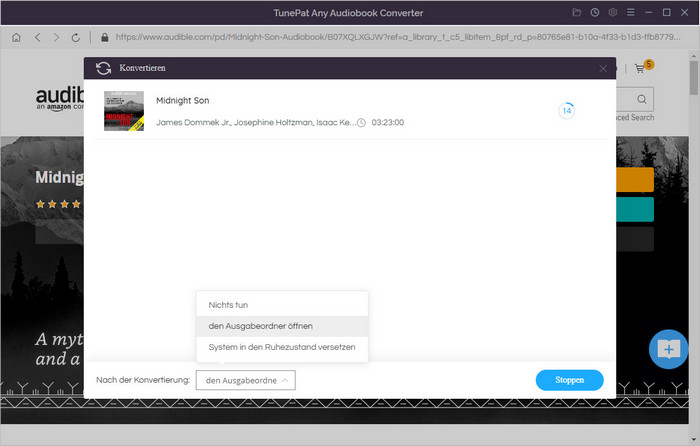
Task: Open the settings gear icon
Action: 612,13
